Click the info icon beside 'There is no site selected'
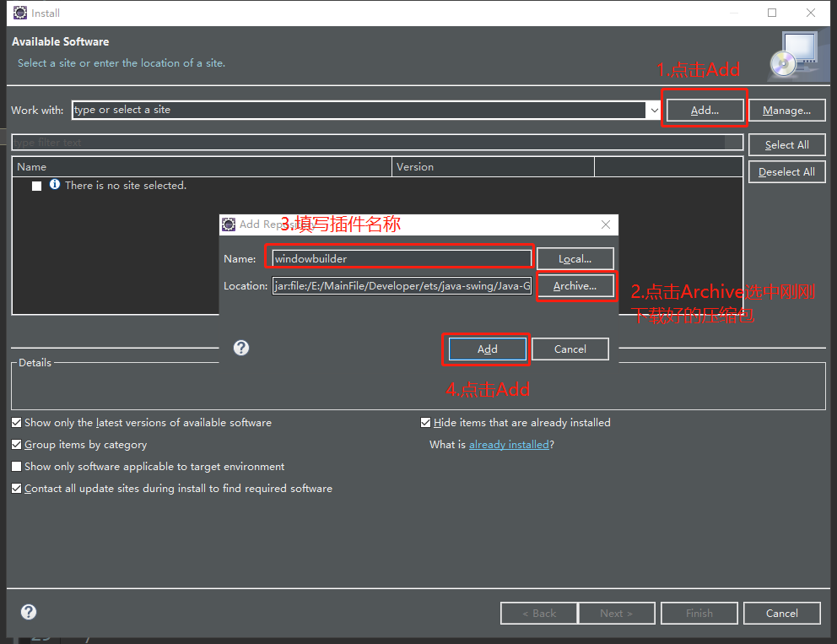Viewport: 837px width, 644px height. (x=55, y=184)
